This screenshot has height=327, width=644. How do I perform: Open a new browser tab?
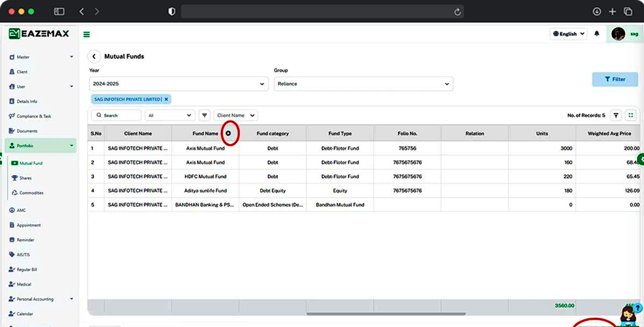pos(613,12)
